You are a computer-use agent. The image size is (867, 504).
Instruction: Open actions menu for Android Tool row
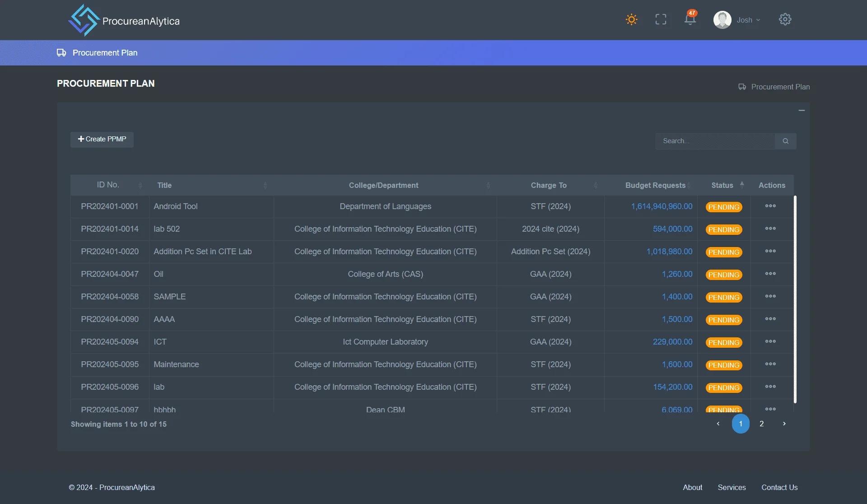[x=770, y=206]
